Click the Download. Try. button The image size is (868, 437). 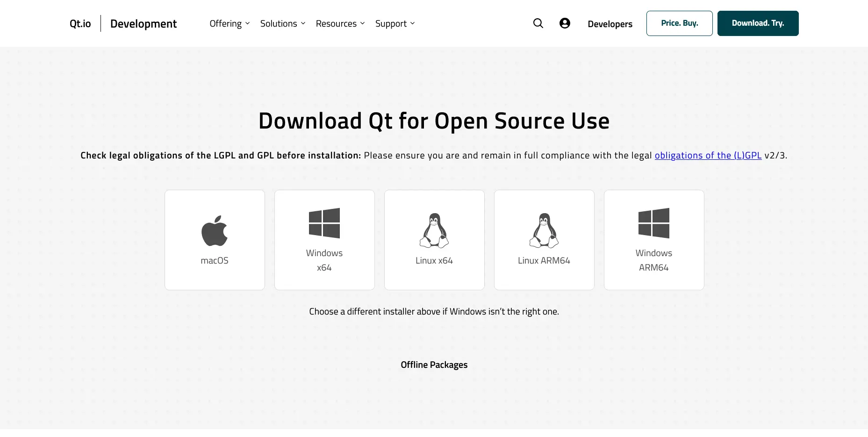click(758, 23)
